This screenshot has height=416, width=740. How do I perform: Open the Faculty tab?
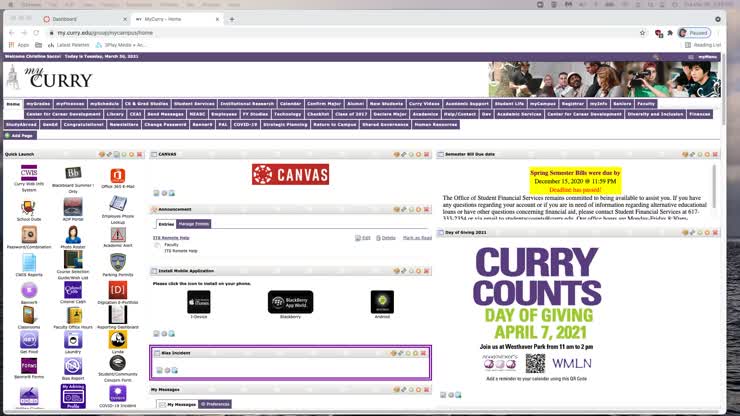pyautogui.click(x=646, y=104)
